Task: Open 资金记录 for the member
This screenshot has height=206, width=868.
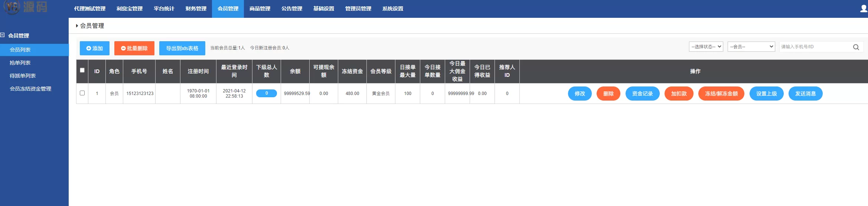Action: point(642,94)
